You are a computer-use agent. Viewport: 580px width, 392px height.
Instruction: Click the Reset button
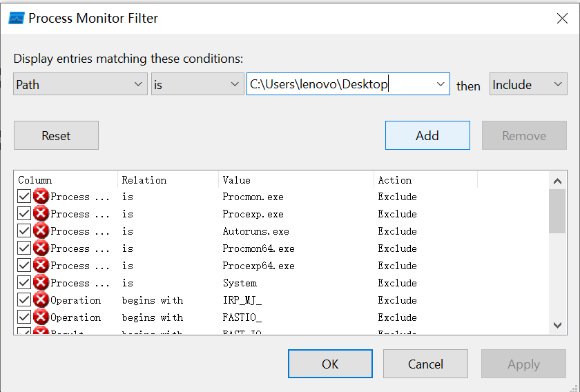pos(56,136)
